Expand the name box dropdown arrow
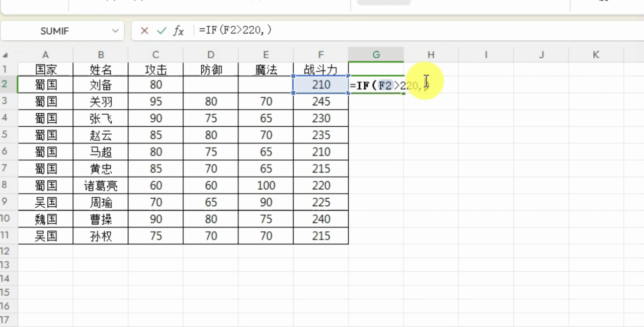The width and height of the screenshot is (644, 327). pos(115,31)
